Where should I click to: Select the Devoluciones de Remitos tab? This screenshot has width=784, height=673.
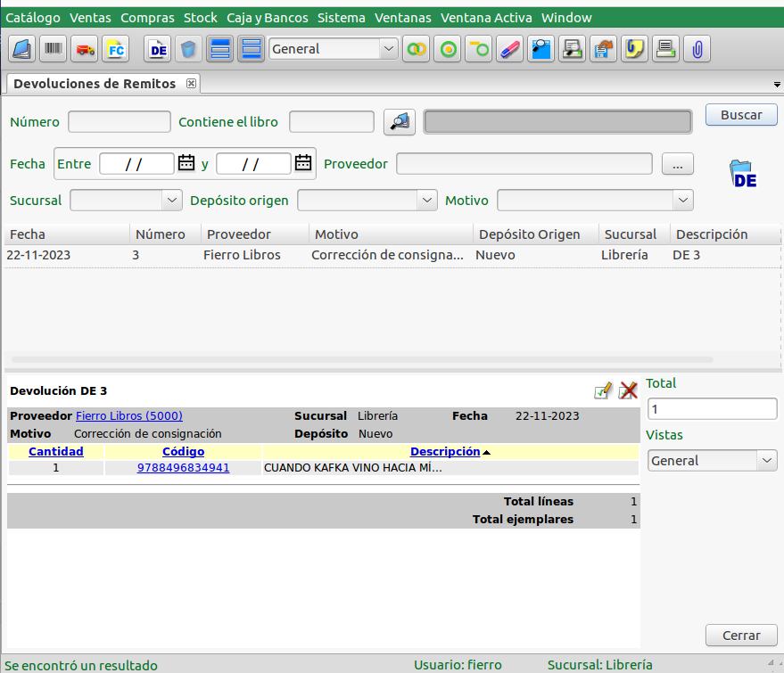coord(95,84)
